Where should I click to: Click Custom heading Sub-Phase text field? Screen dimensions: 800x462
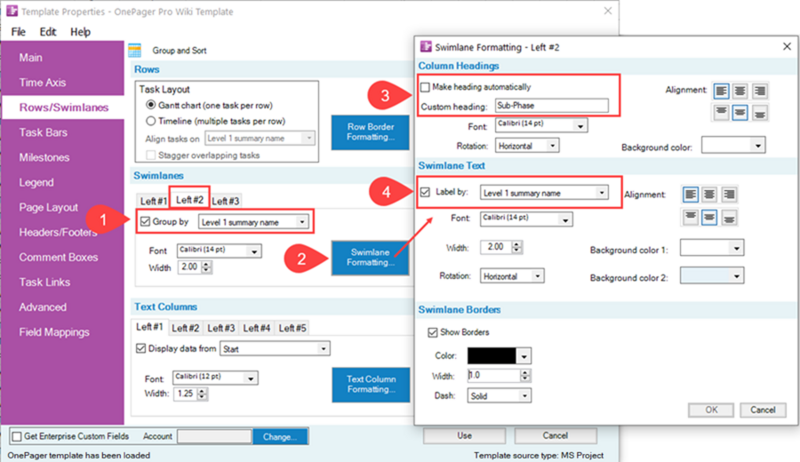point(552,106)
